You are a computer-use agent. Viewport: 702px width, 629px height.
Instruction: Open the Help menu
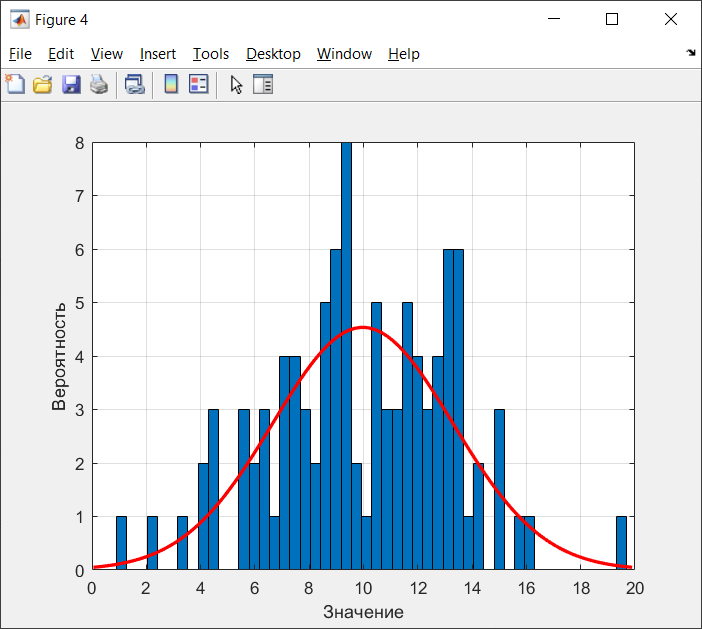pyautogui.click(x=403, y=54)
